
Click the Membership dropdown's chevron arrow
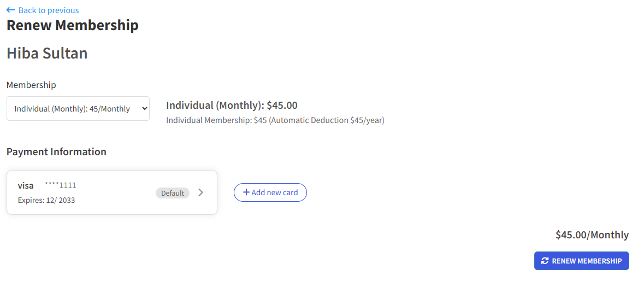[x=144, y=108]
